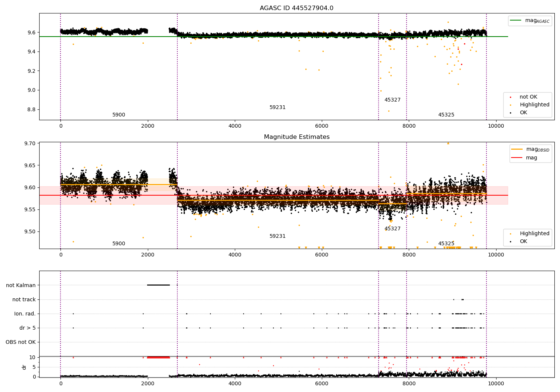Click the '4000' x-axis tick of middle plot

point(235,255)
